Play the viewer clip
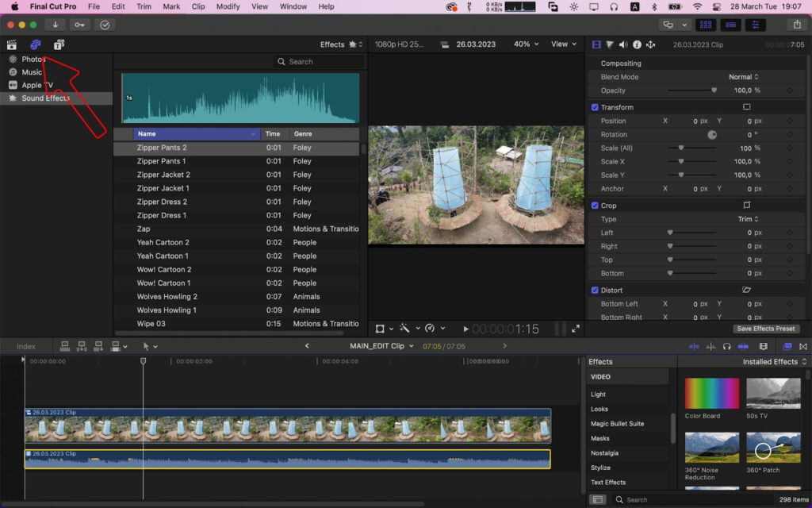 [x=465, y=329]
